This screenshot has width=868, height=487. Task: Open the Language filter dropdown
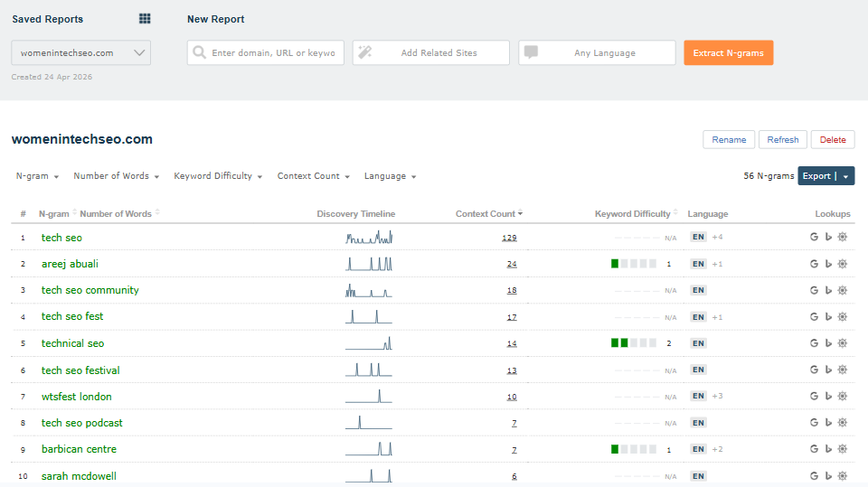(391, 176)
